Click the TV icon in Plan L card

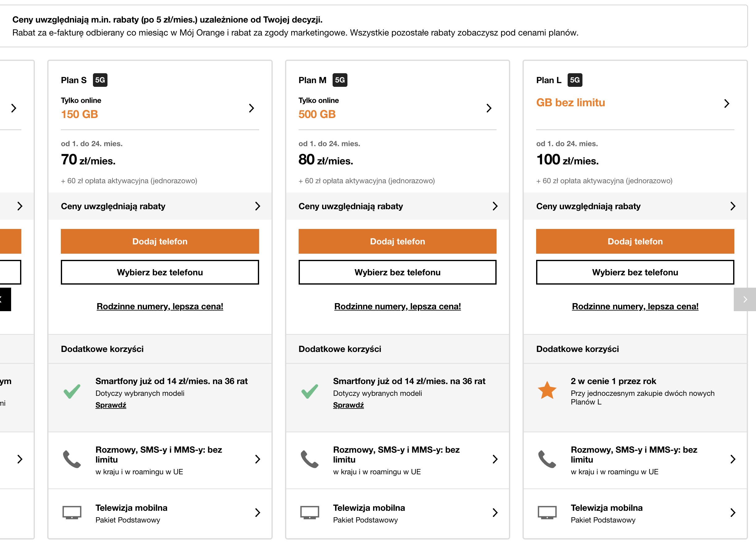point(547,513)
